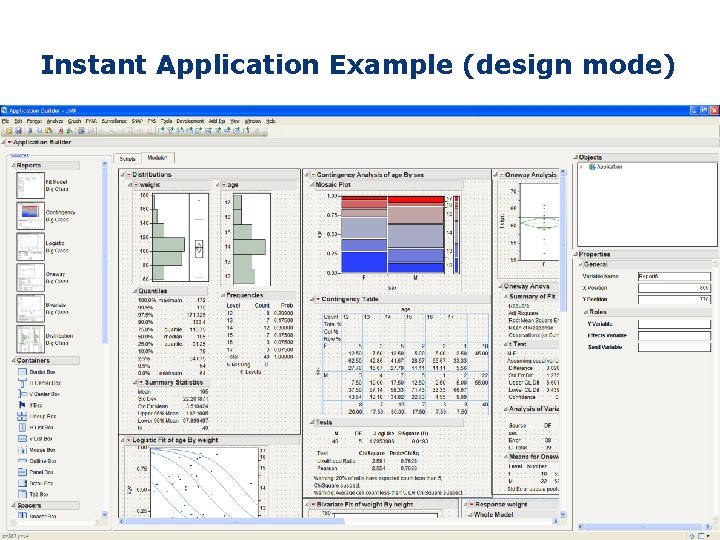Image resolution: width=720 pixels, height=540 pixels.
Task: Open the File menu
Action: (6, 121)
